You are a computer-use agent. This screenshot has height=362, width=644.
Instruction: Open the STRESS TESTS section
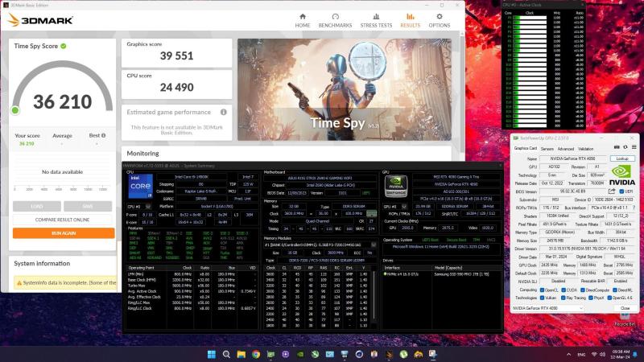tap(376, 19)
